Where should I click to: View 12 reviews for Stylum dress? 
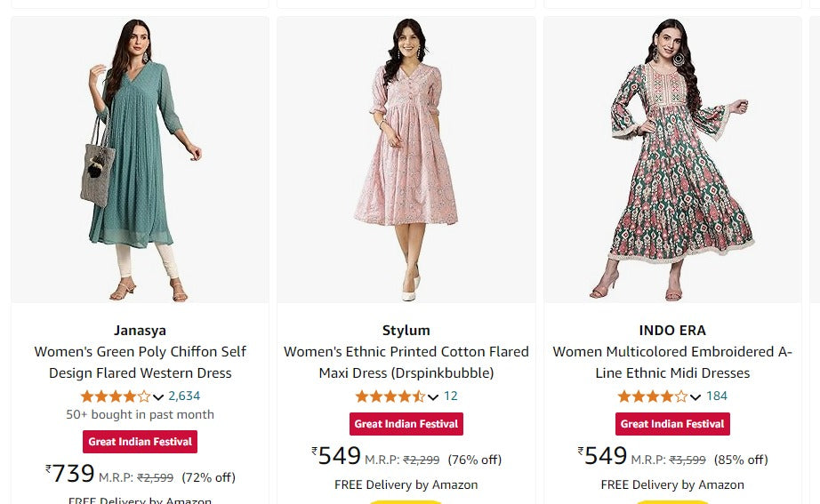click(451, 396)
